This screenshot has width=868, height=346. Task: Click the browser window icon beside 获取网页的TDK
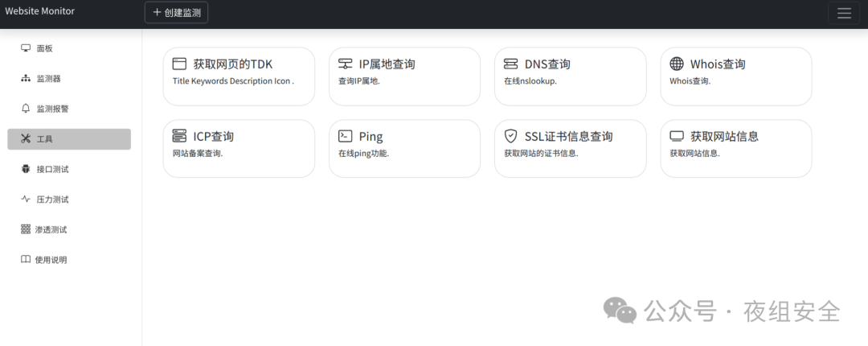pos(179,64)
